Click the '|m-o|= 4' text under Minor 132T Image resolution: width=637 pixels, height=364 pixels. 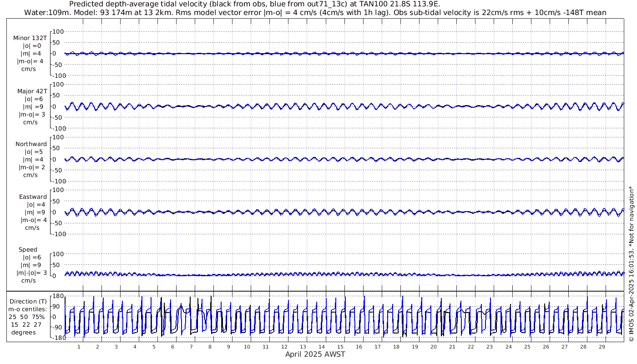pyautogui.click(x=30, y=61)
